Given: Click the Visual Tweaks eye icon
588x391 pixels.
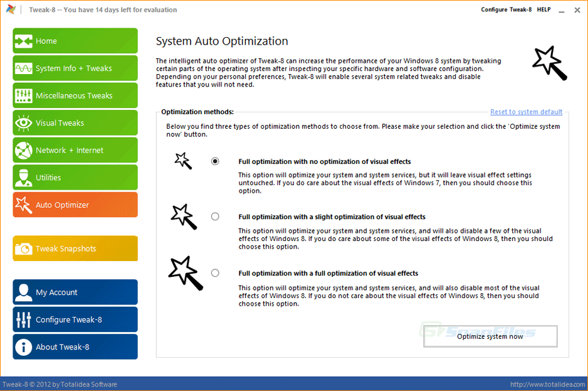Looking at the screenshot, I should (24, 123).
